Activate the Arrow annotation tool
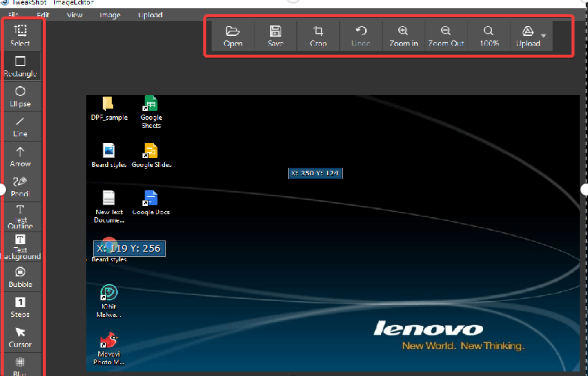This screenshot has height=376, width=588. point(20,155)
